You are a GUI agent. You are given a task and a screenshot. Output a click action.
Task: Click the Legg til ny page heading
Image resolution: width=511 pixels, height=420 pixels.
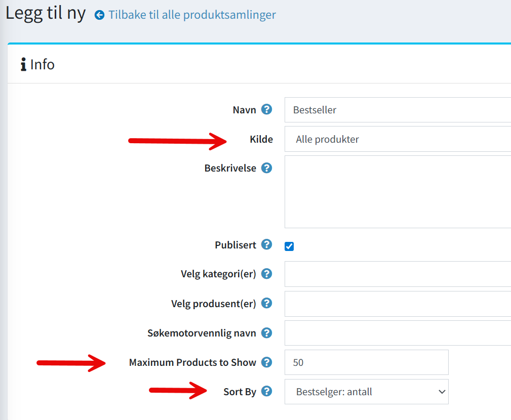pos(46,13)
